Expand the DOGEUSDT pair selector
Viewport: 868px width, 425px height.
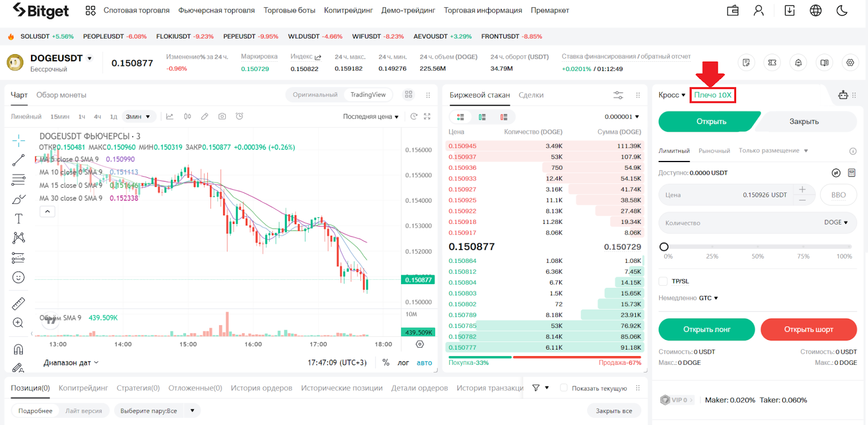pos(90,59)
